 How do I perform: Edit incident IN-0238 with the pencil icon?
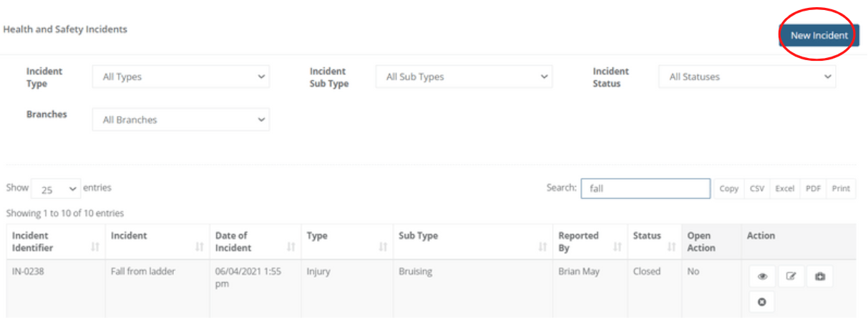coord(791,276)
